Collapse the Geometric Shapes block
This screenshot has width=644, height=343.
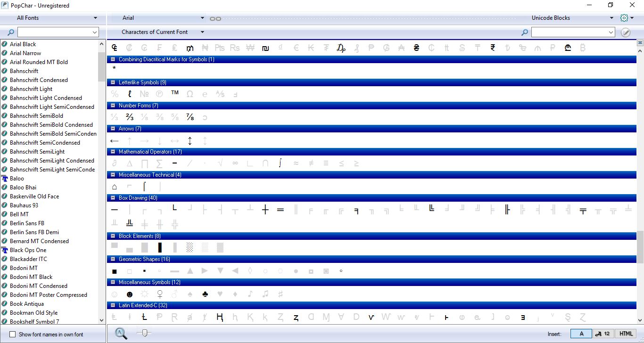pos(113,259)
